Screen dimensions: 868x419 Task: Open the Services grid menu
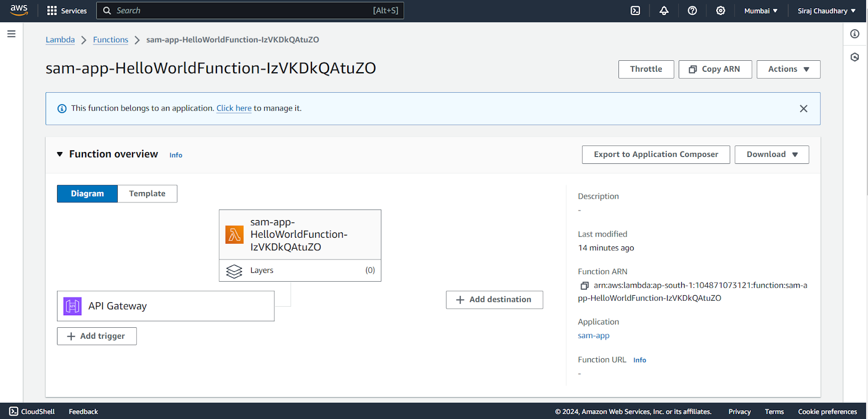click(67, 11)
